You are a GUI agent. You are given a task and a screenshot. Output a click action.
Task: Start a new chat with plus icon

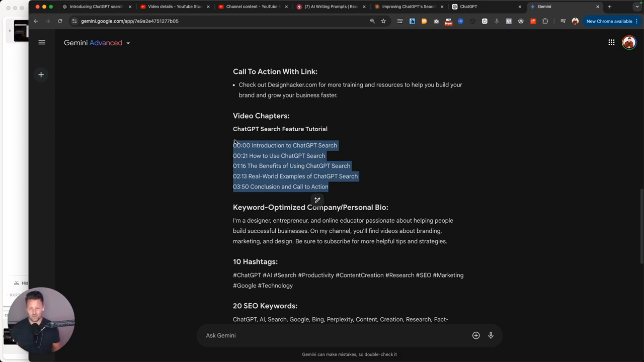[41, 75]
